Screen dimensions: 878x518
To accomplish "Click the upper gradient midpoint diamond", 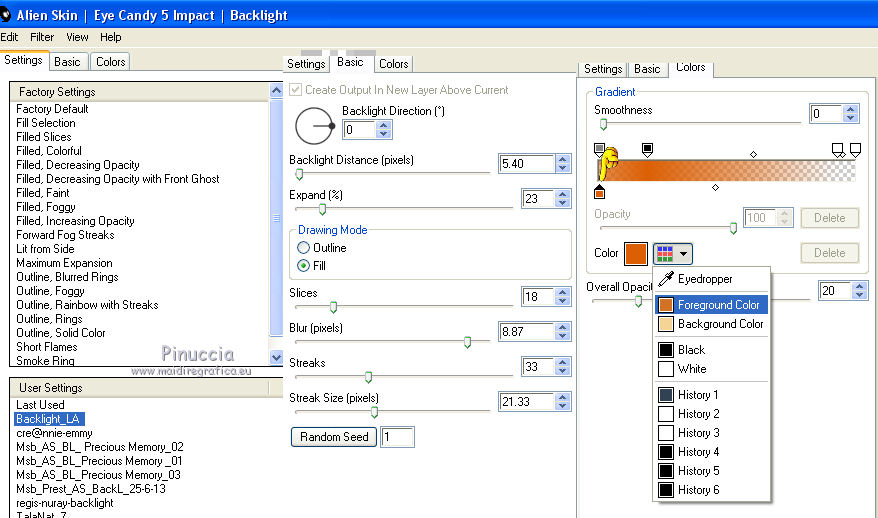I will (753, 154).
